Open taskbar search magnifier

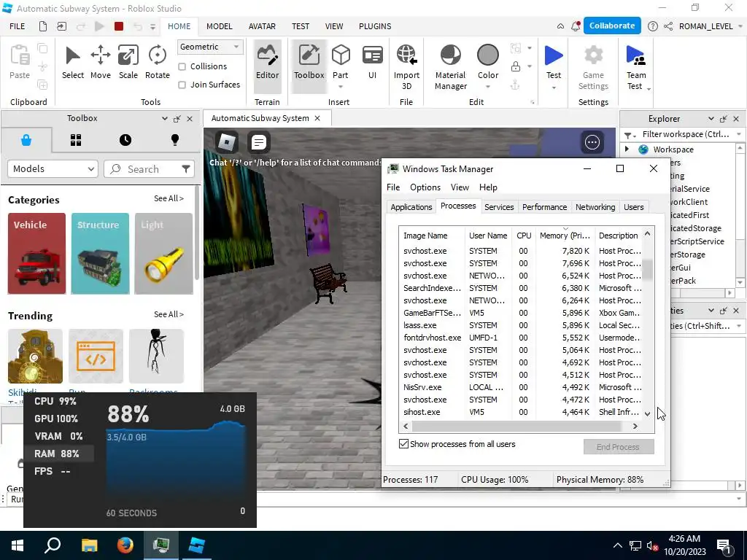coord(53,545)
